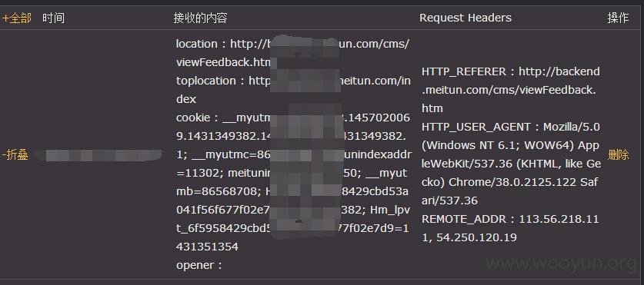Screen dimensions: 644x285
Task: Select the blurred timestamp cell
Action: (x=98, y=155)
